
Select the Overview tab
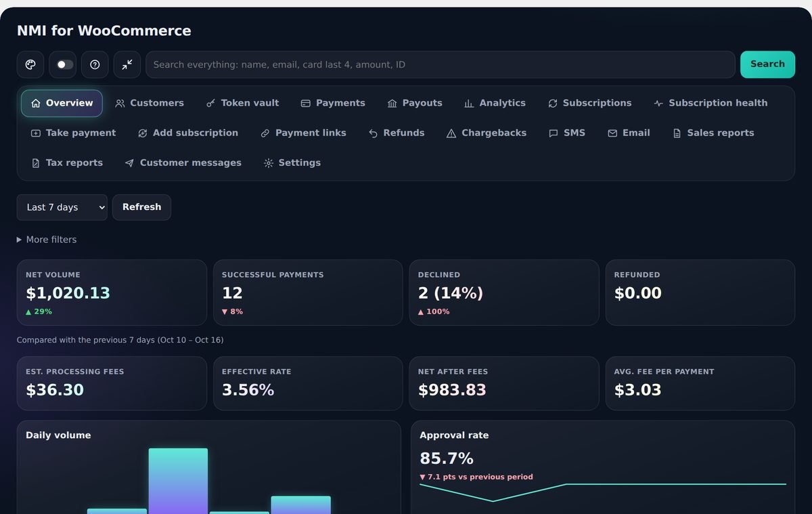coord(62,104)
